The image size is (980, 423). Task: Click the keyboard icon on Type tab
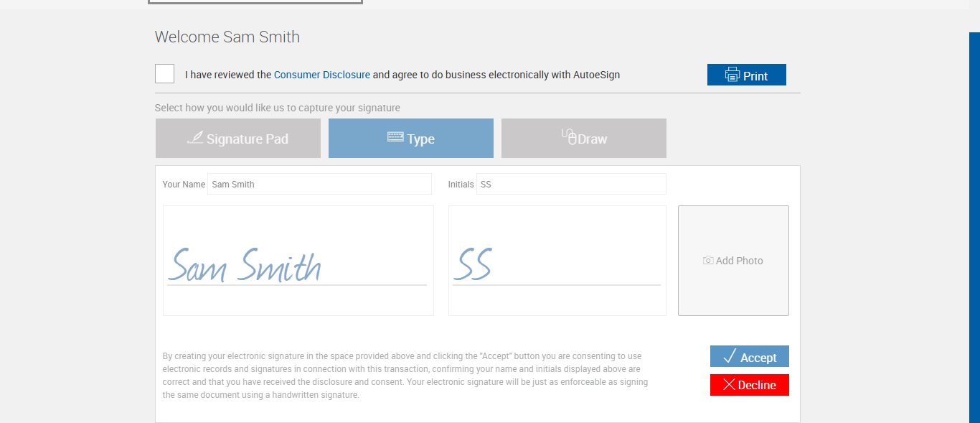tap(395, 136)
